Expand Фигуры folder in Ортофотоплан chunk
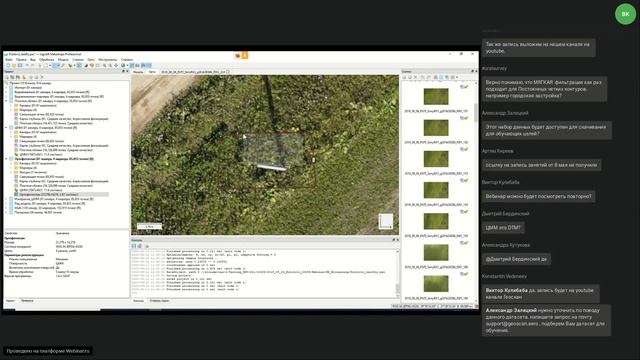Screen dimensions: 640x360 tap(11, 172)
